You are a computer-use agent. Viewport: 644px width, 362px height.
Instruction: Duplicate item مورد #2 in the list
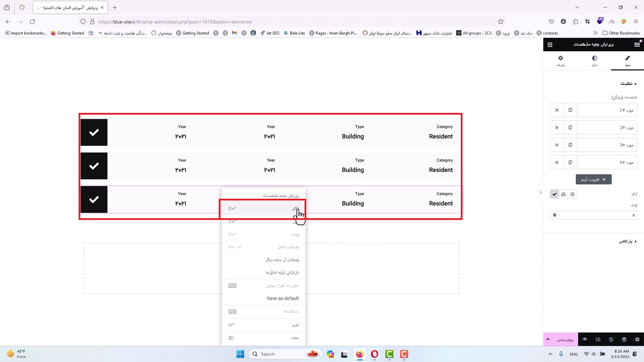pos(570,127)
